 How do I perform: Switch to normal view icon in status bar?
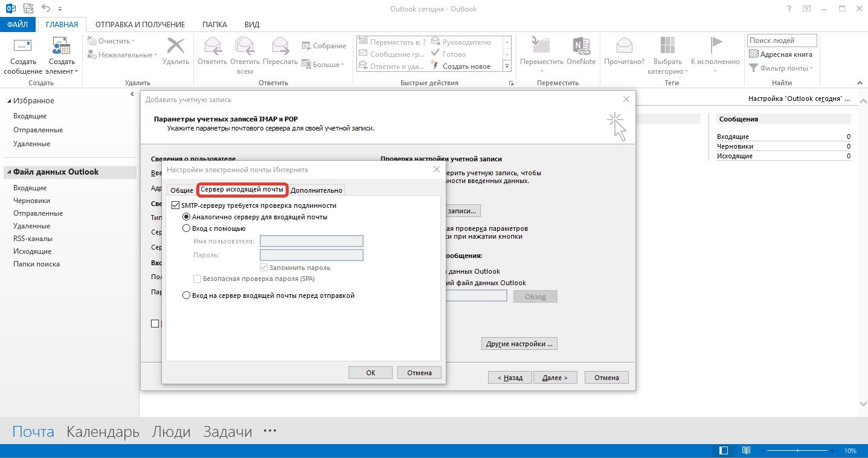[724, 451]
